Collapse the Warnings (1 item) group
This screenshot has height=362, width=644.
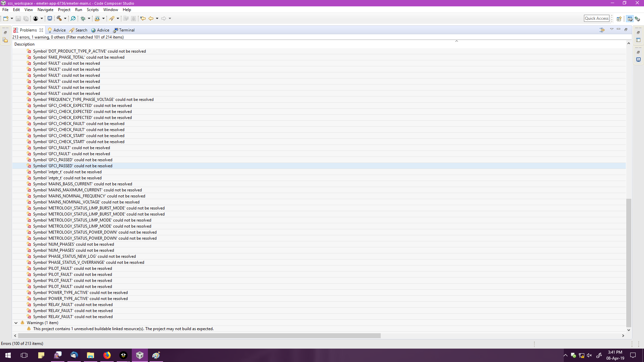(x=16, y=323)
